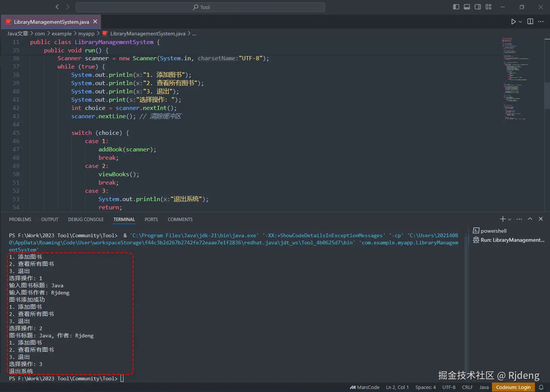The height and width of the screenshot is (392, 550).
Task: Maximize the panel with up chevron
Action: [x=530, y=219]
